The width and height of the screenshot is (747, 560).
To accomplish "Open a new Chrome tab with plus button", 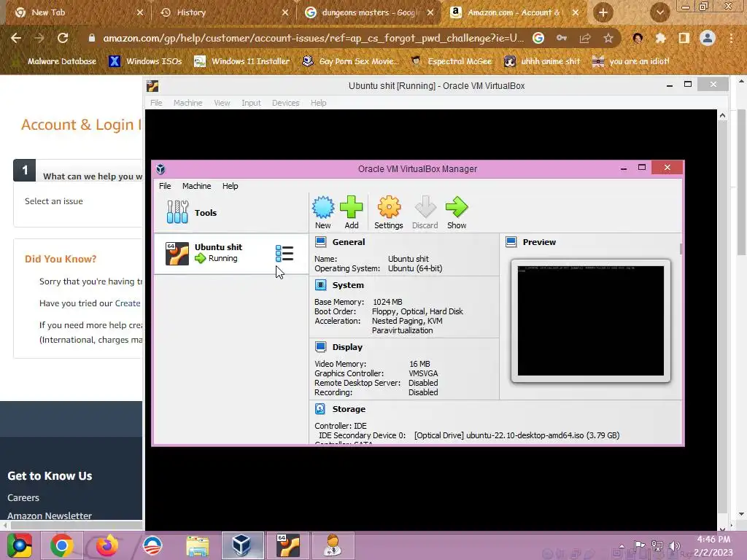I will 603,12.
